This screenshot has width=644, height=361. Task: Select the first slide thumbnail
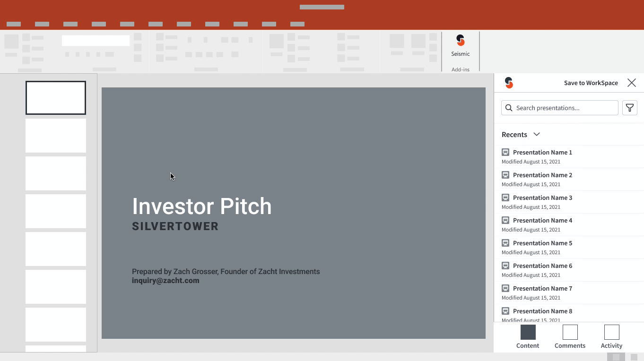click(x=56, y=98)
